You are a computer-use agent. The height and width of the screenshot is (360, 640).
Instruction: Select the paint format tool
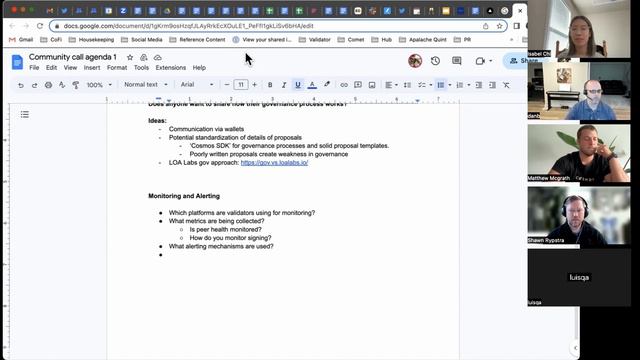(x=76, y=85)
